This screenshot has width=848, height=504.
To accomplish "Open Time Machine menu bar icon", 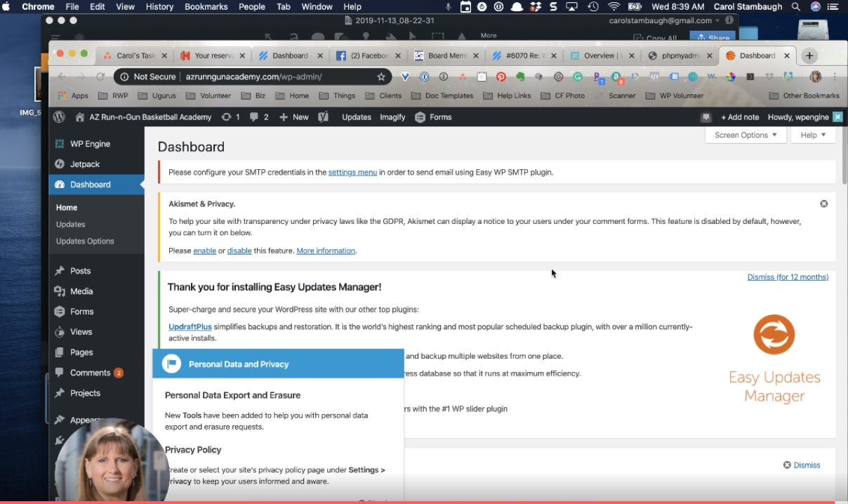I will [x=593, y=6].
